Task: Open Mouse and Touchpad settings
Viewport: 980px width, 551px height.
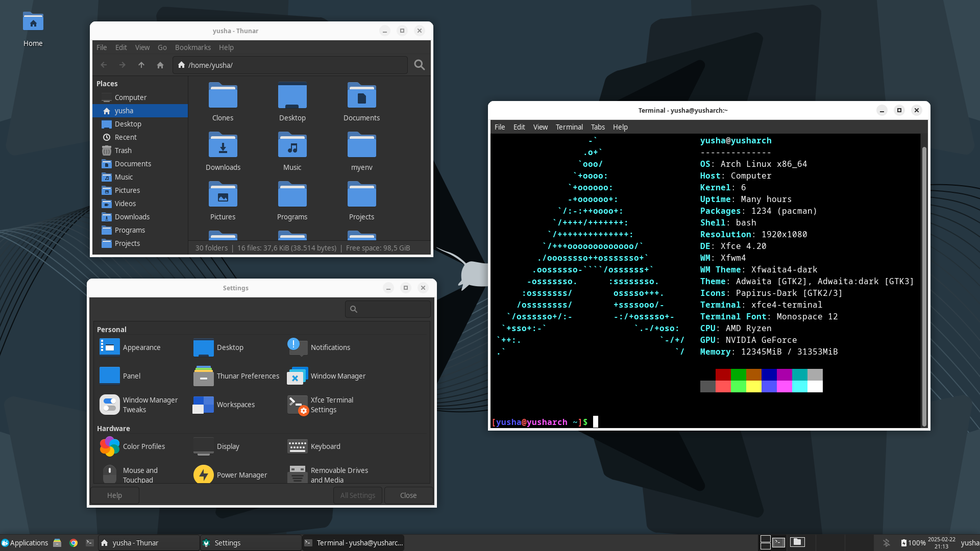Action: (x=129, y=474)
